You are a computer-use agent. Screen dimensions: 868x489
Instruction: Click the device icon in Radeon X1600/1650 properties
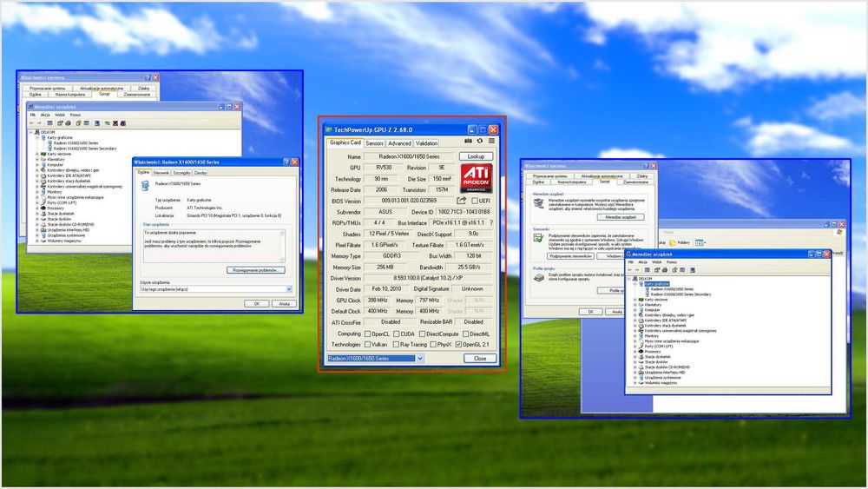coord(145,186)
